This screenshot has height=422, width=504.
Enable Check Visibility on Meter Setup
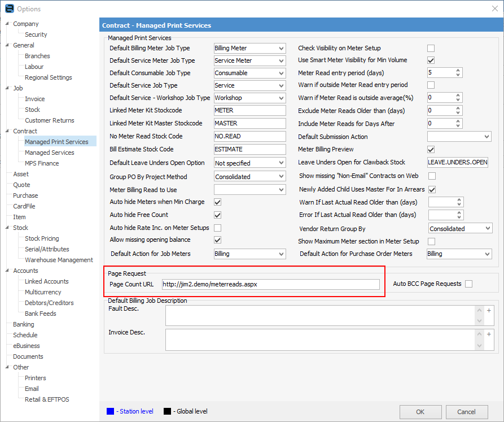pos(431,48)
